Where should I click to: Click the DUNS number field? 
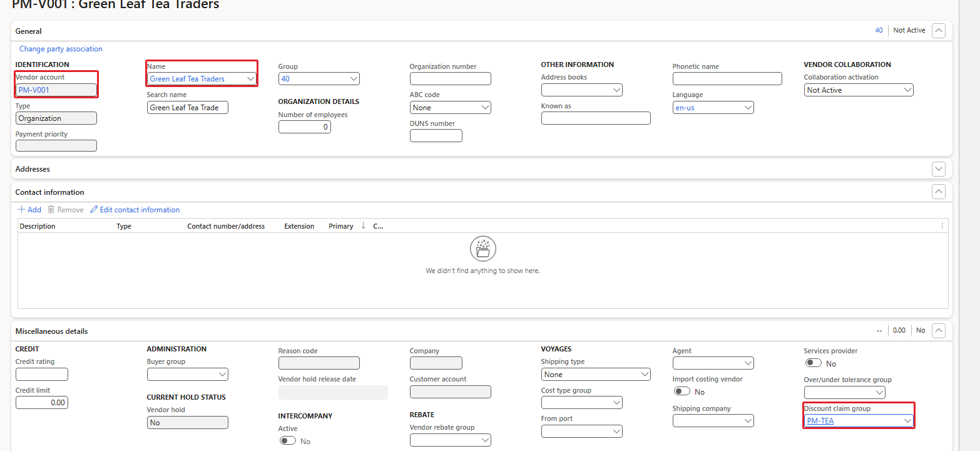click(x=436, y=136)
